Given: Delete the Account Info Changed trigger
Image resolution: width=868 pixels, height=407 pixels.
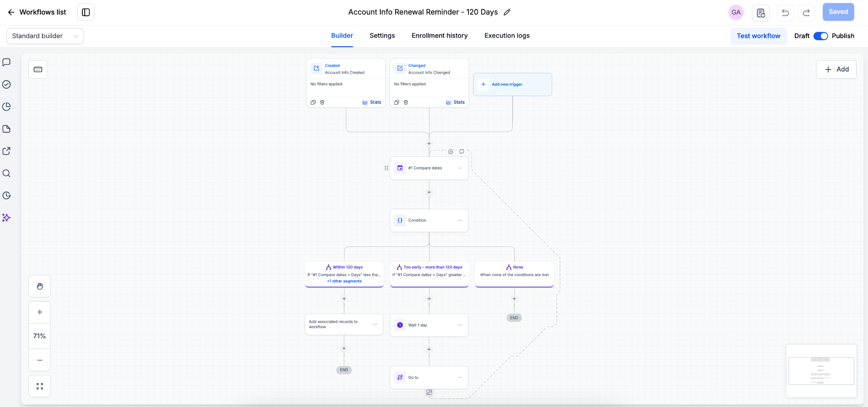Looking at the screenshot, I should pos(406,102).
